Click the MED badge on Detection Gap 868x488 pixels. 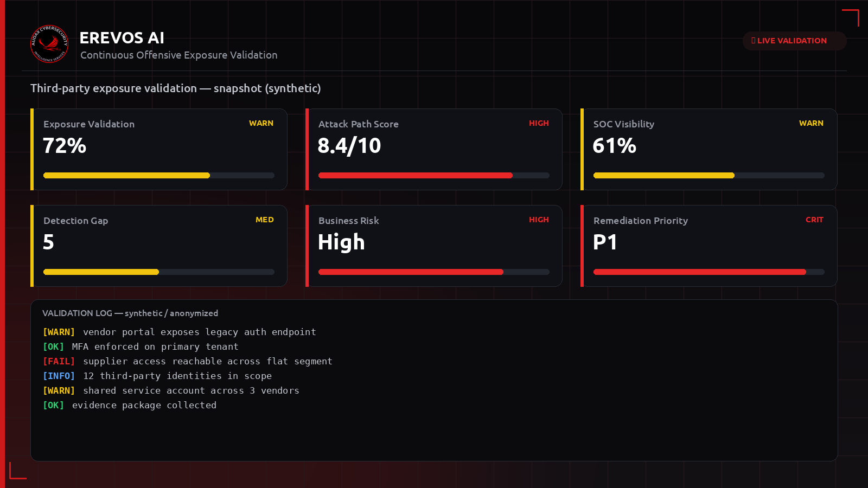click(265, 220)
